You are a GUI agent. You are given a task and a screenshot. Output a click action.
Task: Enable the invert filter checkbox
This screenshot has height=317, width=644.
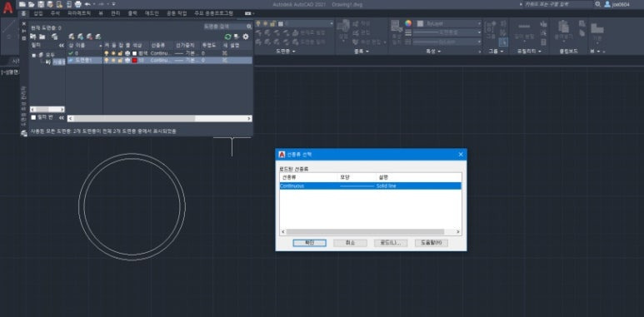point(33,117)
